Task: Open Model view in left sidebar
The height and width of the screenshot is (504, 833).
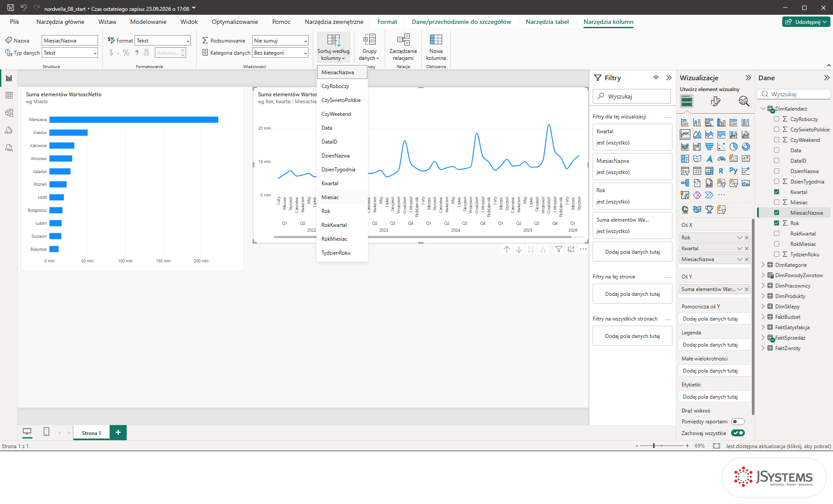Action: [9, 113]
